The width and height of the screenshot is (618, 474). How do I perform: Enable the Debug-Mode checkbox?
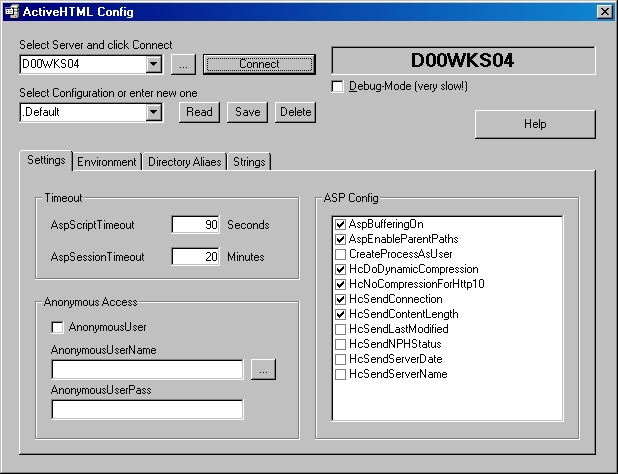click(x=338, y=86)
